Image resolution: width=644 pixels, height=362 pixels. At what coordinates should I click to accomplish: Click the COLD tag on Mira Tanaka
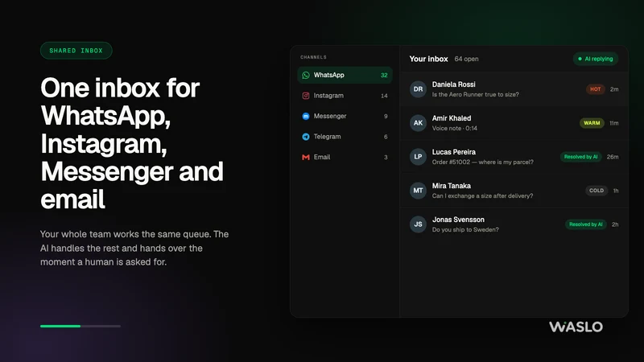597,191
